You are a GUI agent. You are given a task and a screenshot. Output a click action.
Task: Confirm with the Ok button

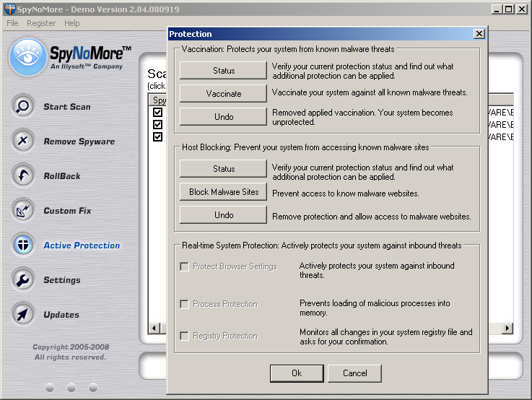pyautogui.click(x=297, y=373)
